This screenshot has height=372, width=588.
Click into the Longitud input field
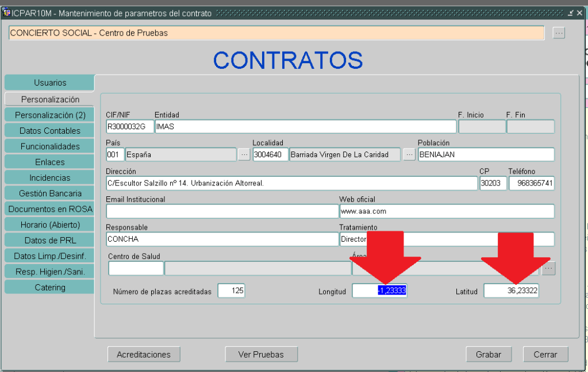379,291
